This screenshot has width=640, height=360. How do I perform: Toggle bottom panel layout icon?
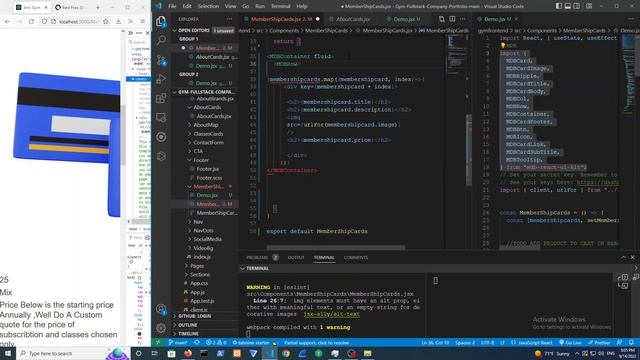point(568,6)
